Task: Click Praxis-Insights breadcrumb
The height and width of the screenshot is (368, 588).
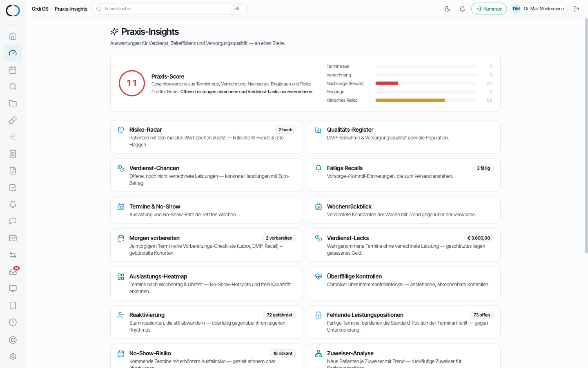Action: (x=71, y=9)
